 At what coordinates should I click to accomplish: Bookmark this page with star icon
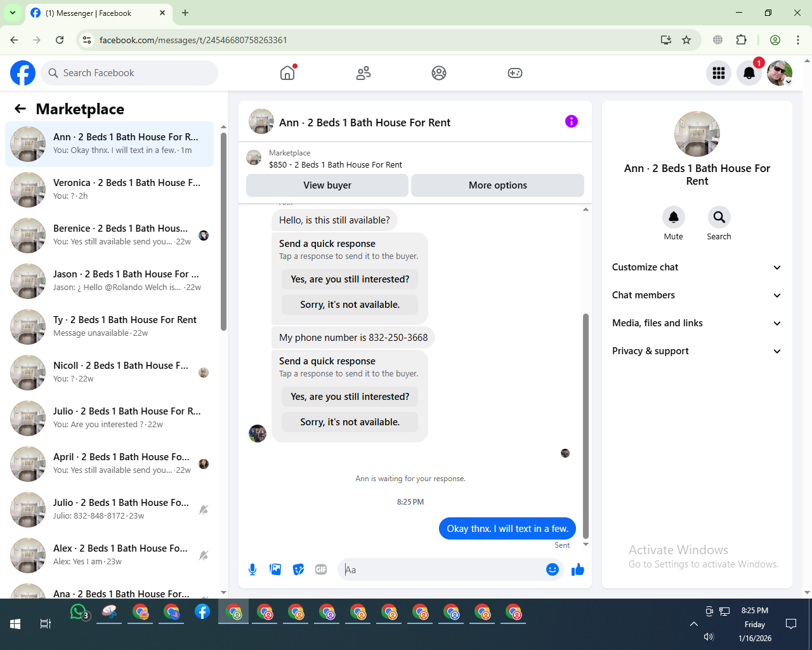pos(686,40)
